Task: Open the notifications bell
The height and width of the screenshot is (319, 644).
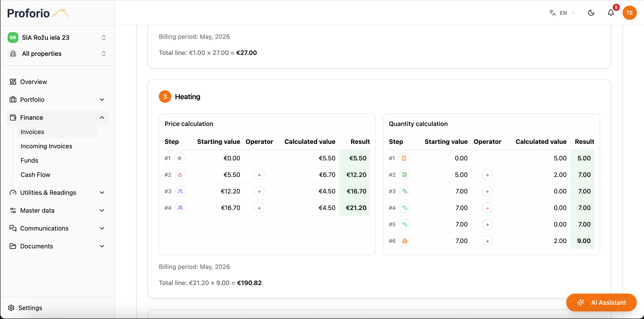Action: click(610, 13)
